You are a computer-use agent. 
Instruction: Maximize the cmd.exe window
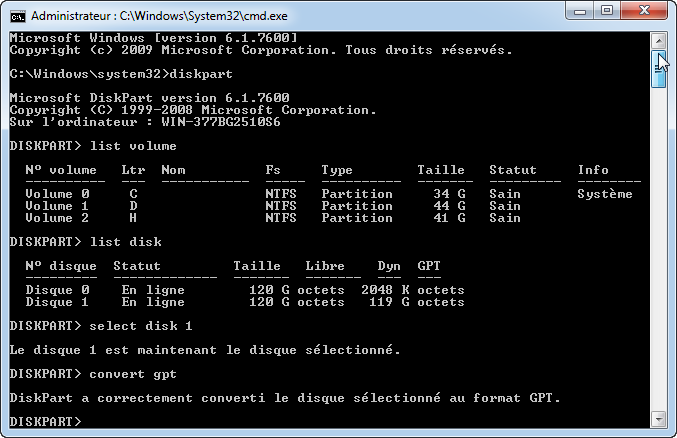[607, 11]
